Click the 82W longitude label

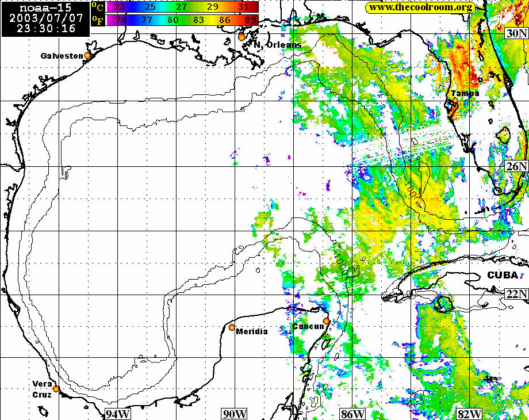click(x=469, y=414)
